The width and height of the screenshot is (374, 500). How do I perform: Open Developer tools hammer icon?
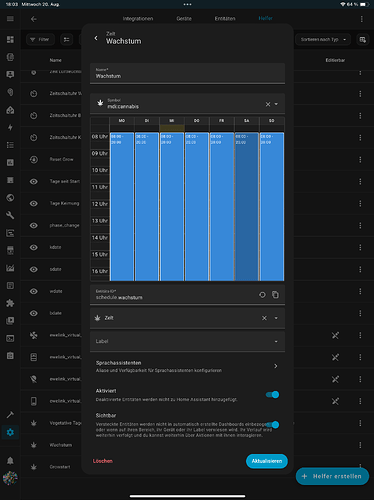[x=10, y=415]
